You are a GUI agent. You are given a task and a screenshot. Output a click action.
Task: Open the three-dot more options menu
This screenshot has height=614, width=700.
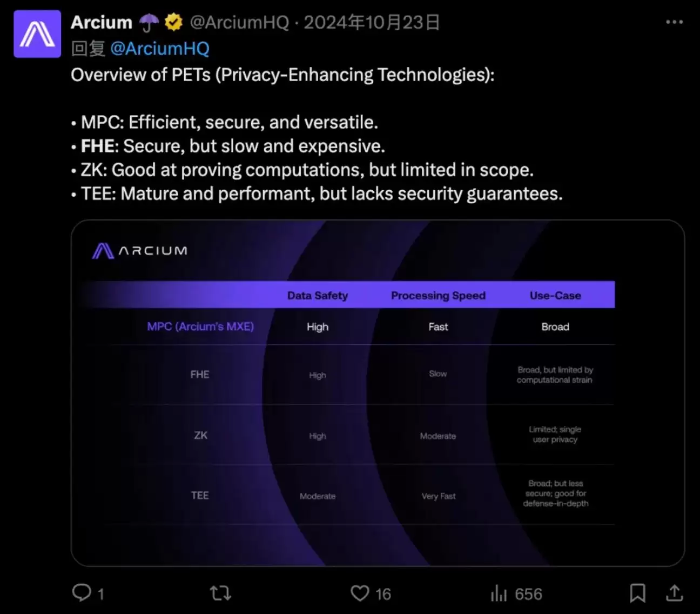click(674, 22)
